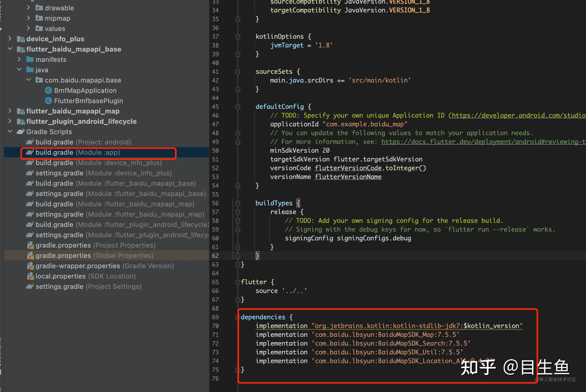Open the developer.android.com link on line 46

click(x=519, y=115)
